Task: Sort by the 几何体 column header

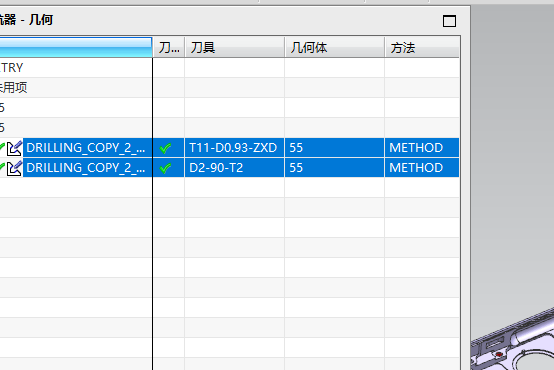Action: tap(335, 47)
